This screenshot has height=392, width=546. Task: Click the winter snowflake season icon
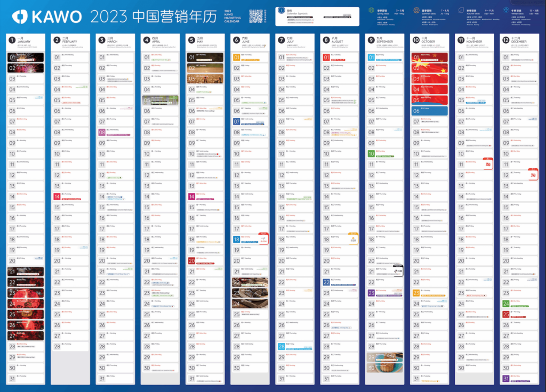(506, 11)
